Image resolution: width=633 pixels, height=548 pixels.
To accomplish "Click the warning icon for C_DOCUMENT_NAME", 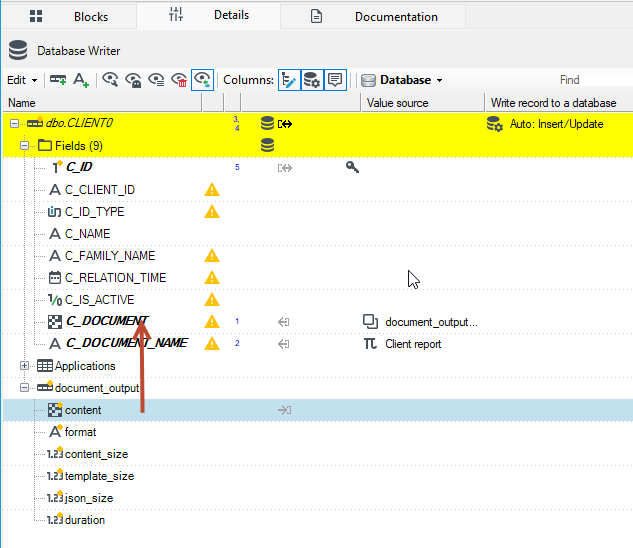I will pos(212,344).
